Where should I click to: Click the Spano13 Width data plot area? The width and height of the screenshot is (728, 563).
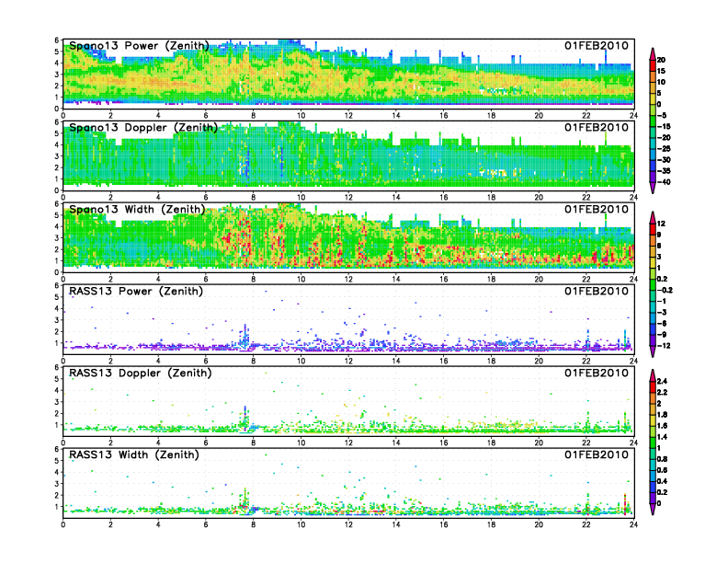point(348,237)
